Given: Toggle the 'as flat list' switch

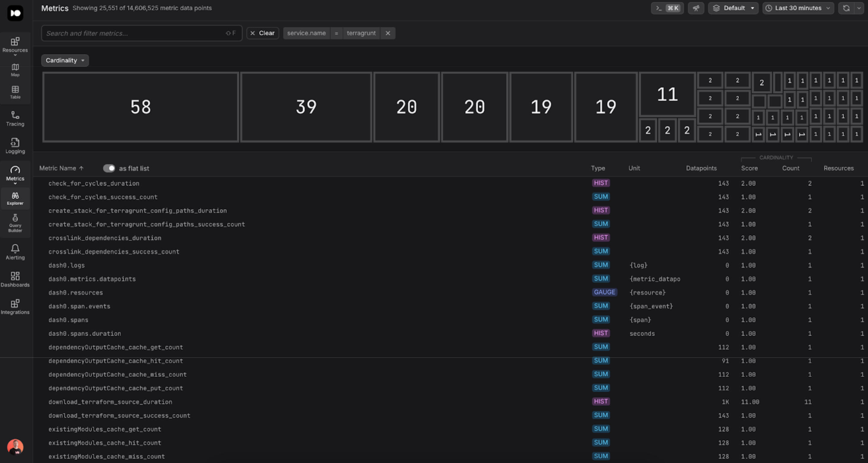Looking at the screenshot, I should pos(109,168).
